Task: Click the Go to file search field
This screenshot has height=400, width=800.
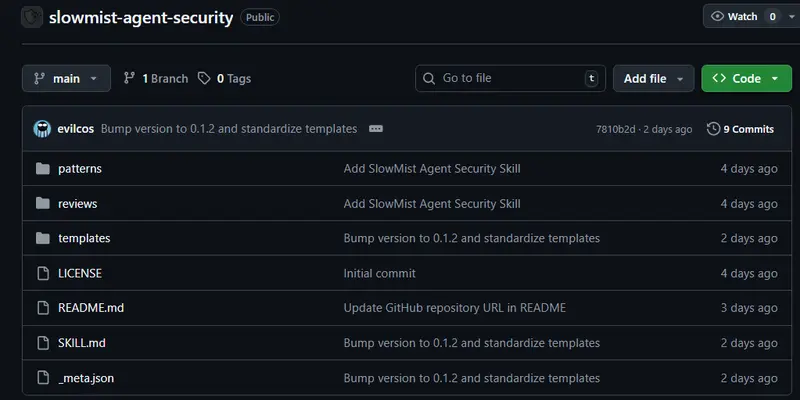Action: (510, 78)
